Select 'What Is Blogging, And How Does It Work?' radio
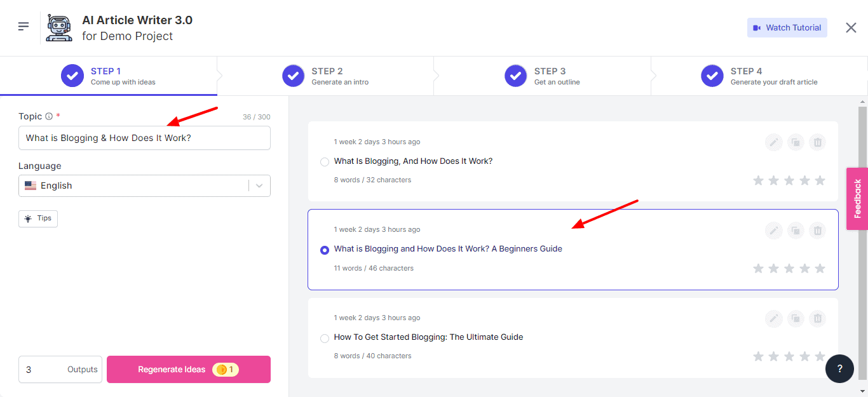The image size is (868, 397). point(325,162)
